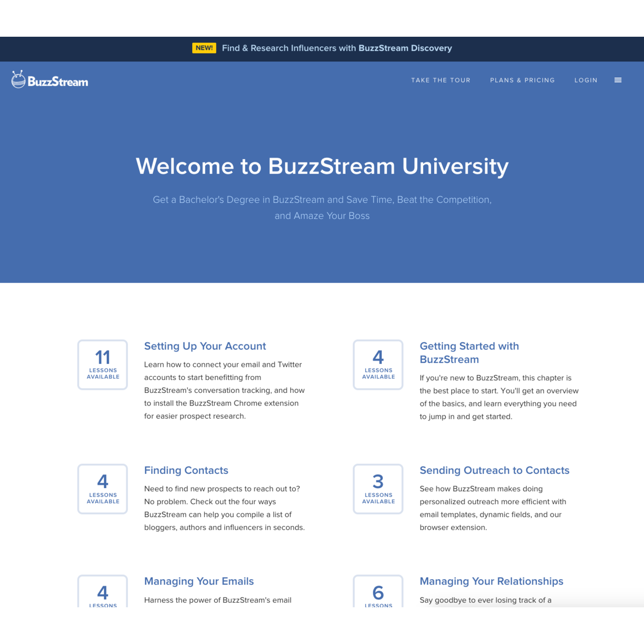Click the yellow NEW! badge
Screen dimensions: 644x644
click(204, 48)
